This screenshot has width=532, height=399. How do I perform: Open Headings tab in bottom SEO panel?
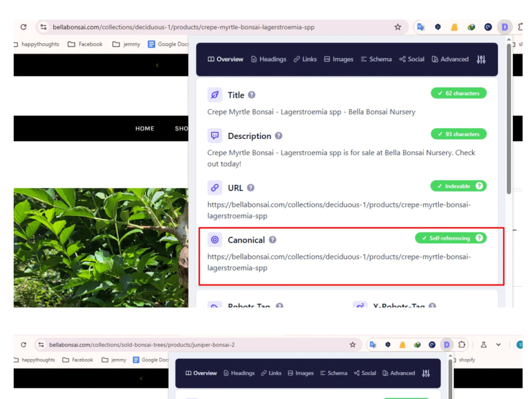click(x=239, y=373)
